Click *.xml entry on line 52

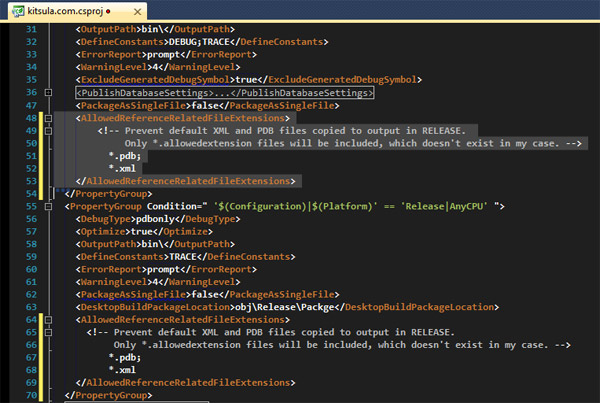pos(122,168)
